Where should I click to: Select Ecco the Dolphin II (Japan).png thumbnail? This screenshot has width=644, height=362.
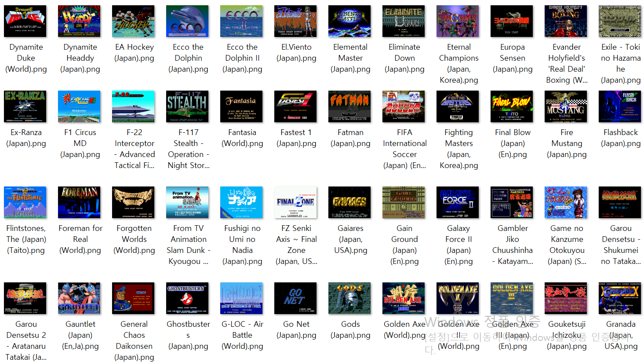[x=241, y=21]
